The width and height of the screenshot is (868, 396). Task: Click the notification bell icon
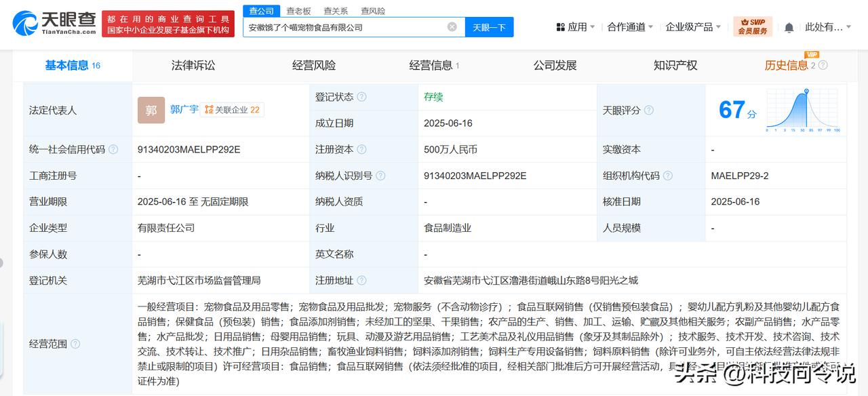(x=789, y=27)
